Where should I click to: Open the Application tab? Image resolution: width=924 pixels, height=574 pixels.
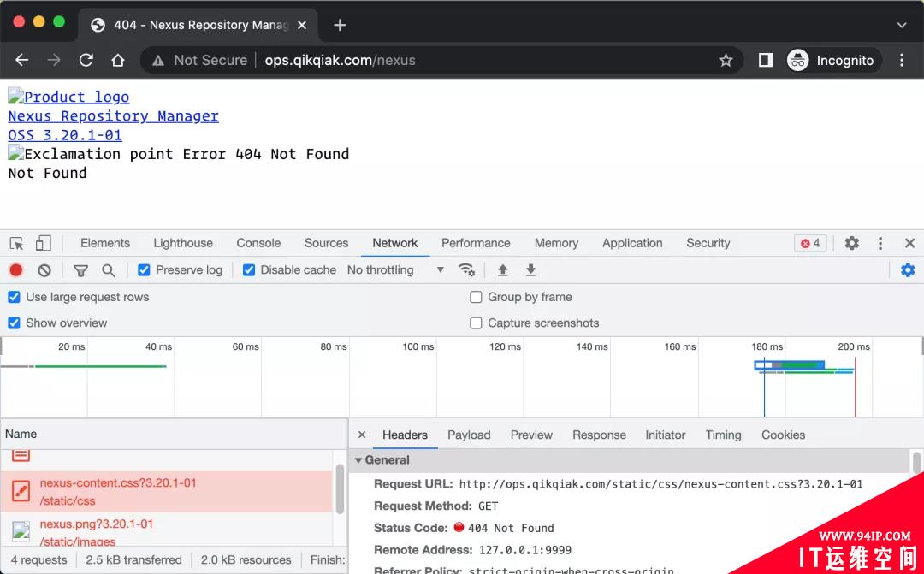[632, 243]
